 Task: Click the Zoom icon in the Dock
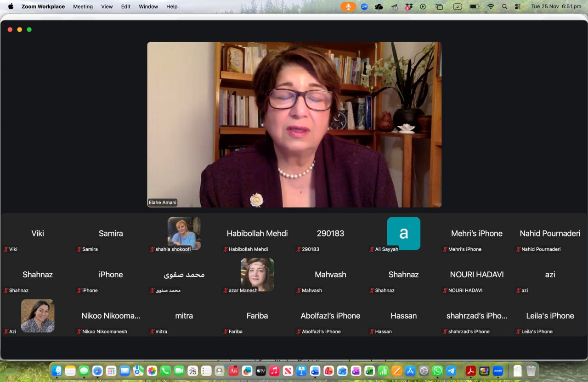click(x=498, y=371)
